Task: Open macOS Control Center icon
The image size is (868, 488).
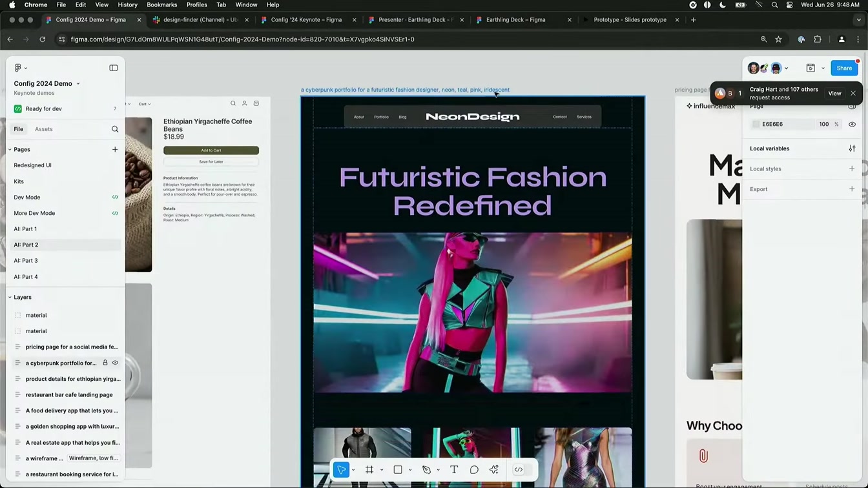Action: tap(789, 5)
